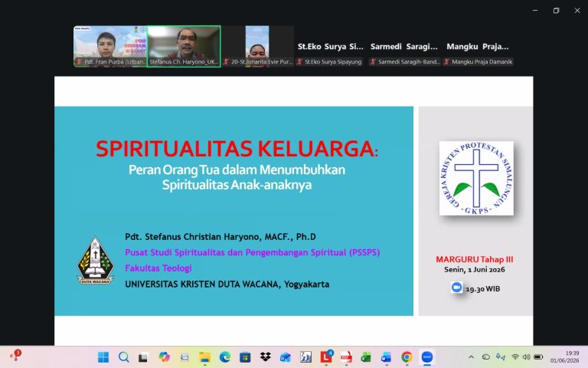
Task: Click the 'Peran Orang Tua dalam Menumbuhkan' subtitle
Action: point(237,169)
